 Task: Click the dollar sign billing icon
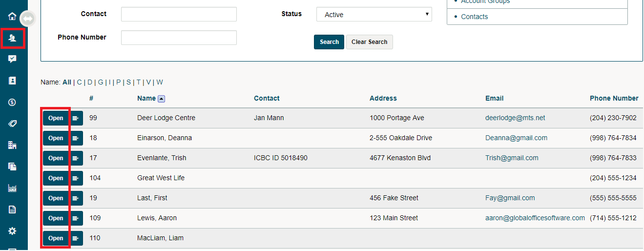[13, 102]
